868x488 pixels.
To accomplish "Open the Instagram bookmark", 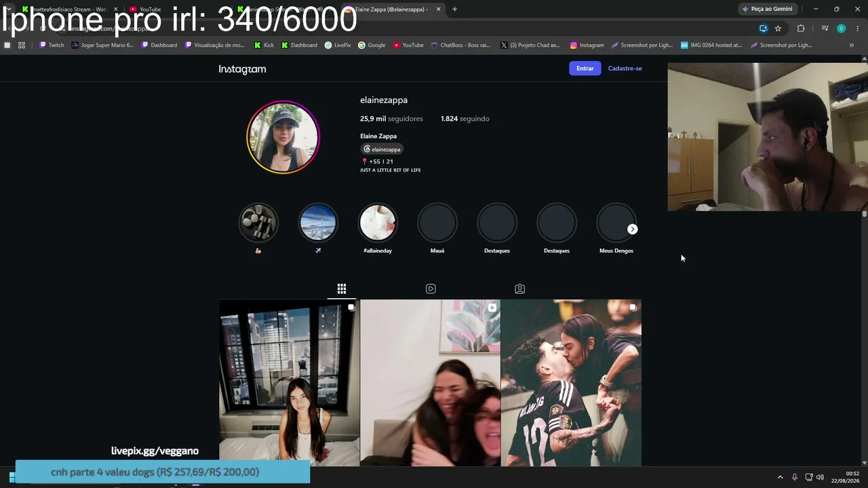I will click(x=587, y=45).
